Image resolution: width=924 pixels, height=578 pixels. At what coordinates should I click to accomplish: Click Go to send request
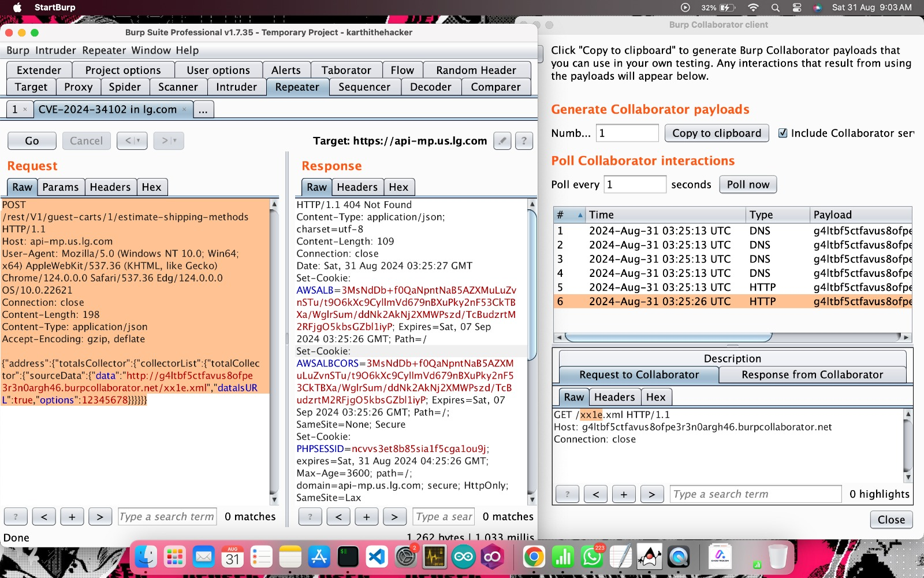pos(32,140)
